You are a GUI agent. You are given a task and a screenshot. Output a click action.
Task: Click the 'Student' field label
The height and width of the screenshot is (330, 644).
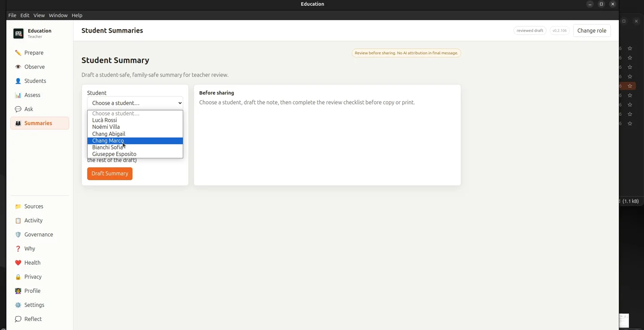[x=97, y=93]
